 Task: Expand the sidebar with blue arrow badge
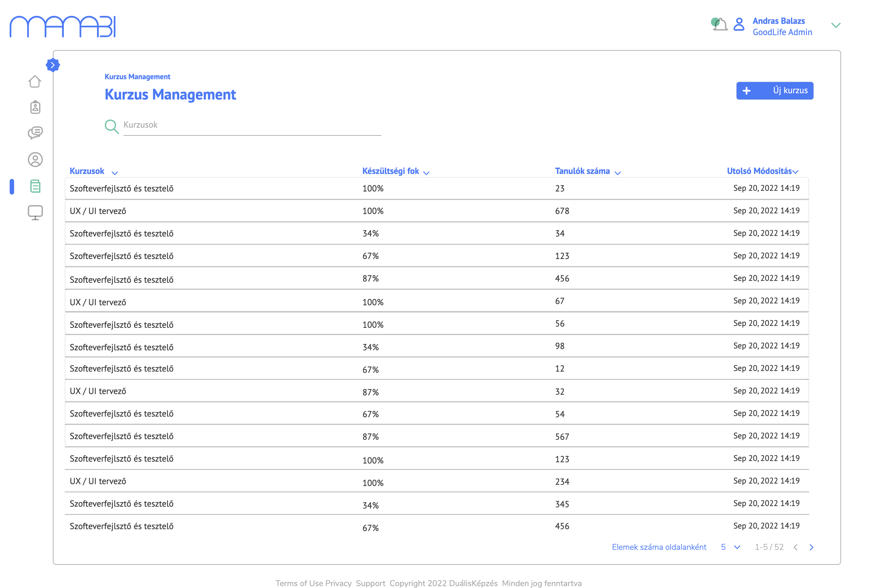coord(53,65)
